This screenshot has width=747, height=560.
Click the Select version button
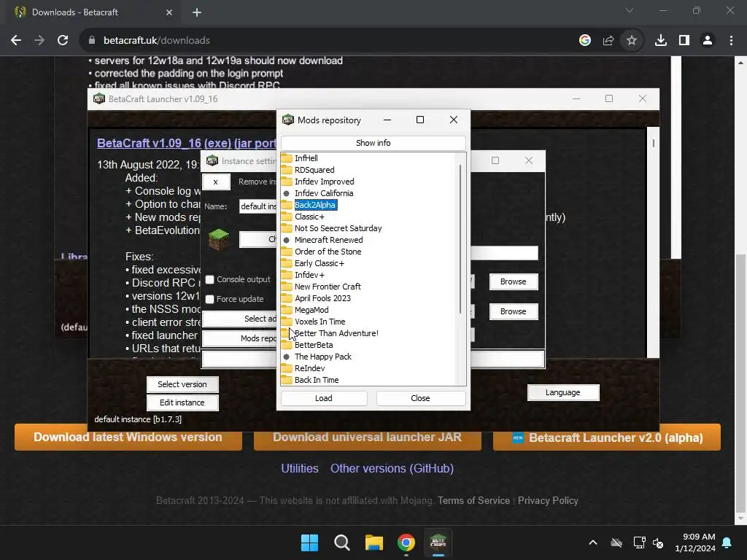point(182,384)
